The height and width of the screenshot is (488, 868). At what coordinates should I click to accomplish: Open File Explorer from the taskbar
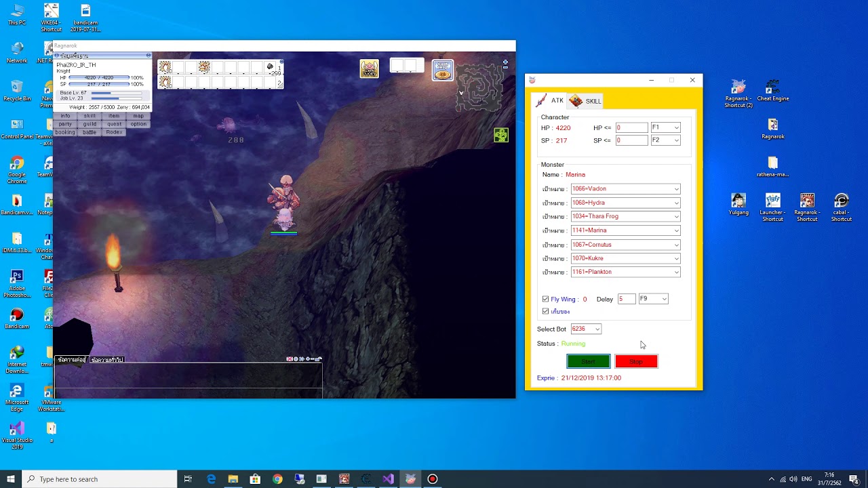pyautogui.click(x=233, y=479)
